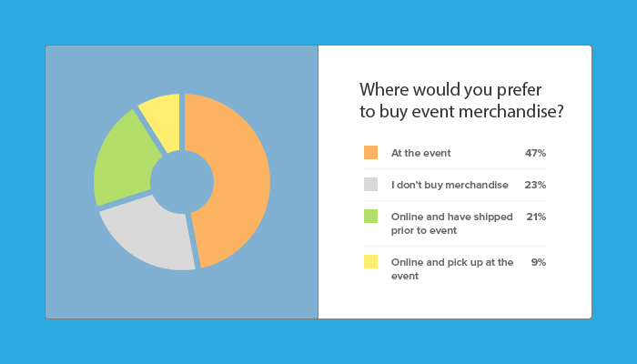Click the chart question heading
The width and height of the screenshot is (637, 364).
(x=461, y=100)
